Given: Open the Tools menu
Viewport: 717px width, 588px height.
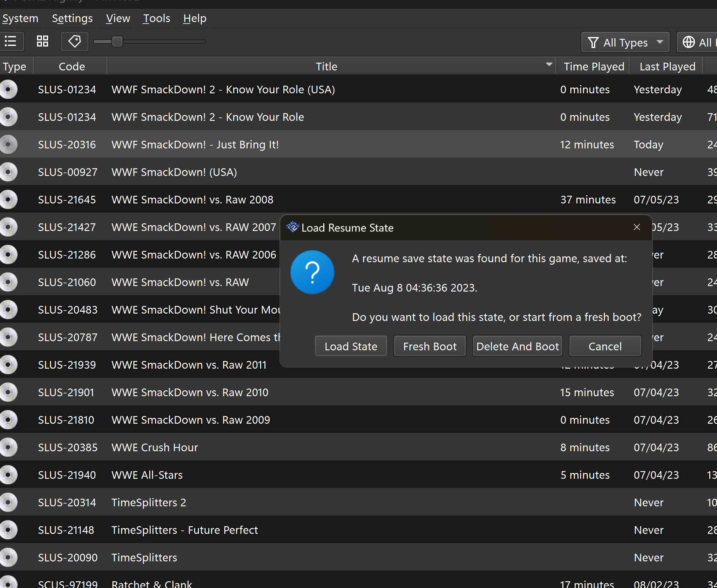Looking at the screenshot, I should pyautogui.click(x=156, y=18).
